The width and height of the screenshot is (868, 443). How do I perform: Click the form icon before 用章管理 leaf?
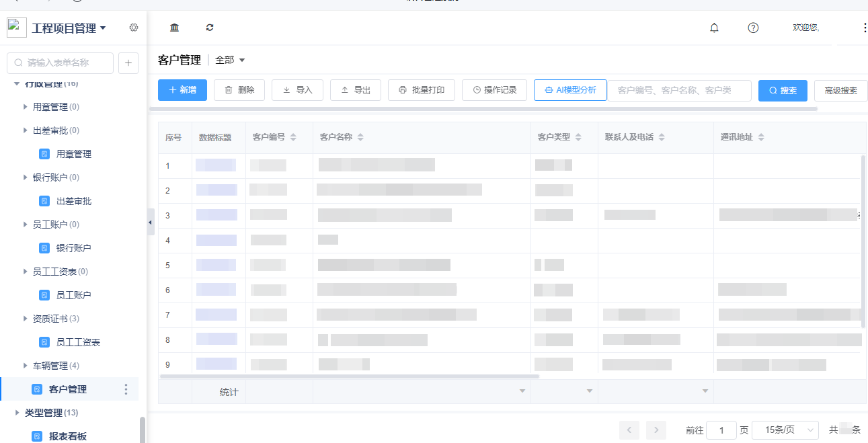click(x=44, y=154)
